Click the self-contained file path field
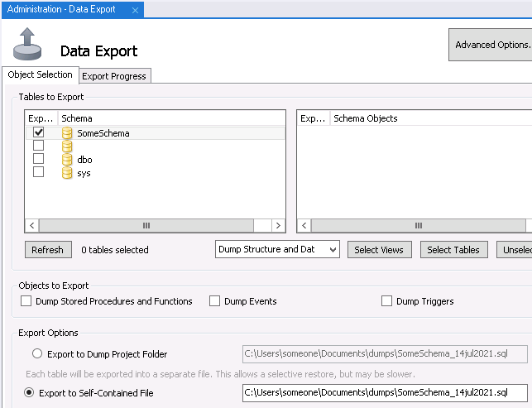Image resolution: width=532 pixels, height=408 pixels. pos(385,393)
